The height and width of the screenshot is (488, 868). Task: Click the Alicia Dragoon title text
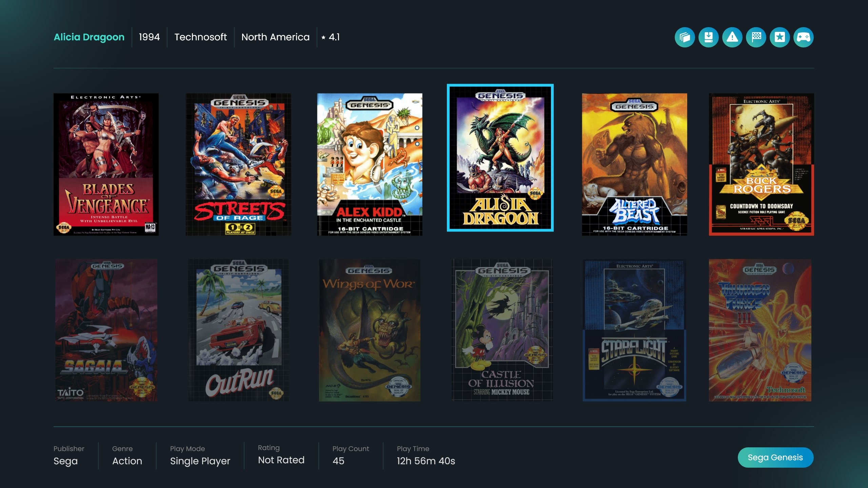tap(89, 37)
